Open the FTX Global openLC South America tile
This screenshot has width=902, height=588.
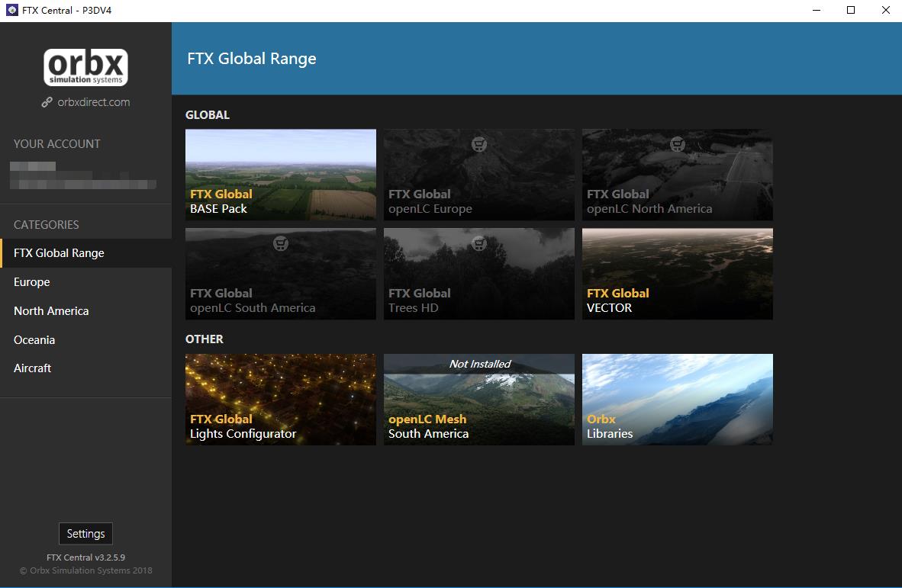[x=281, y=274]
